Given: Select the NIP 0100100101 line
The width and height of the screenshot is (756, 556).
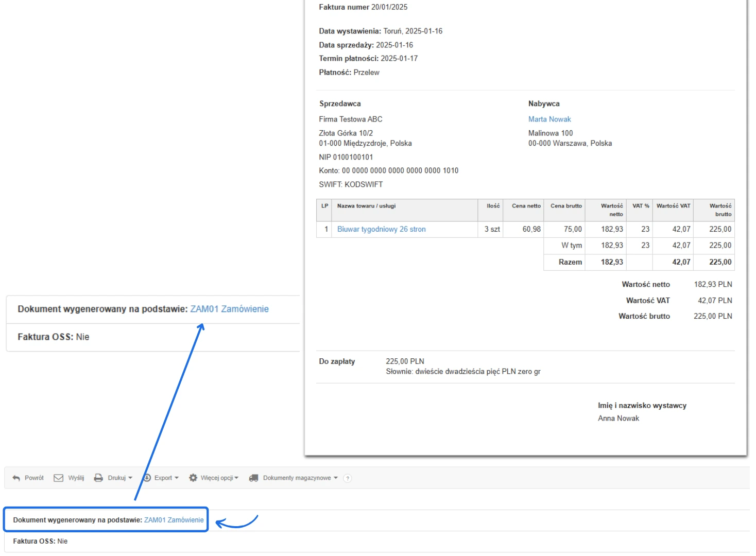Looking at the screenshot, I should pos(346,157).
